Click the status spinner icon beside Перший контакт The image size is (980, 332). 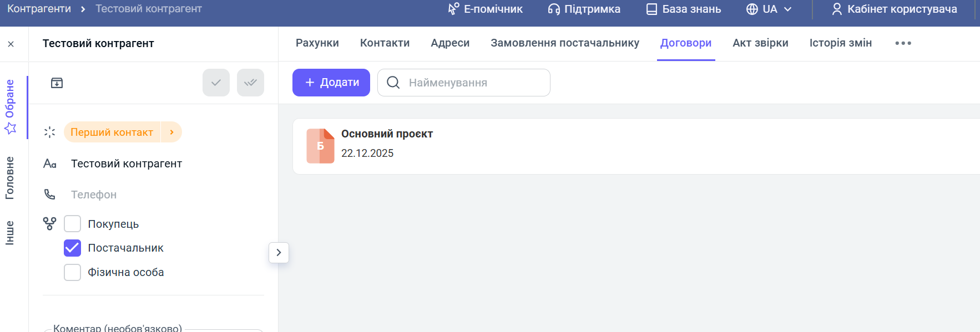coord(49,132)
